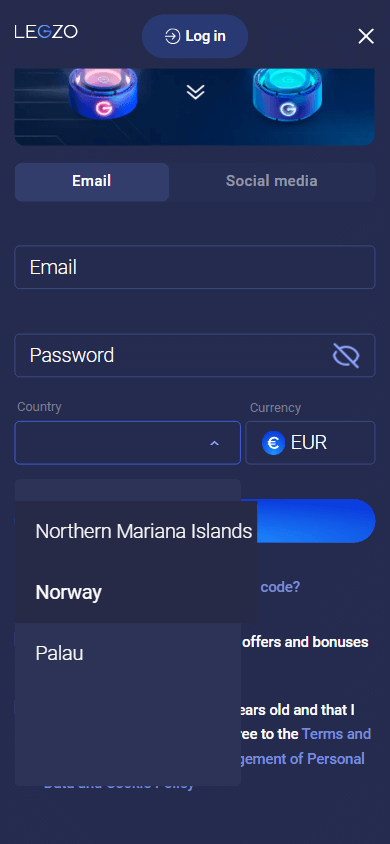Open the Terms and conditions link
This screenshot has width=390, height=844.
click(x=336, y=734)
